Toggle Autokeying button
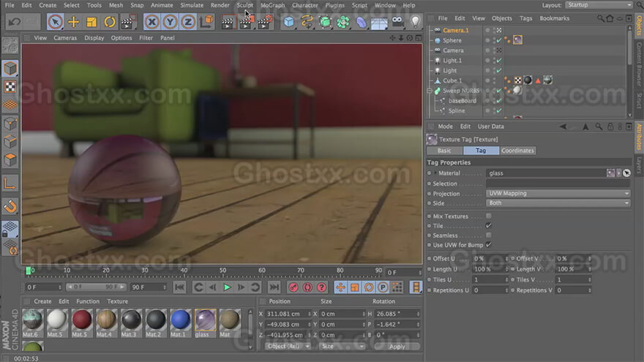Screen dimensions: 644x362 (307, 287)
